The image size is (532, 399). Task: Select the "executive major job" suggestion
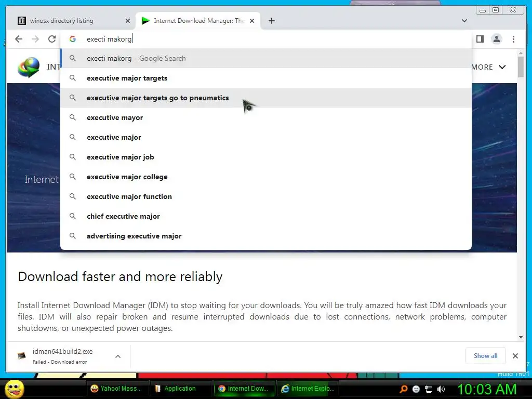coord(266,157)
